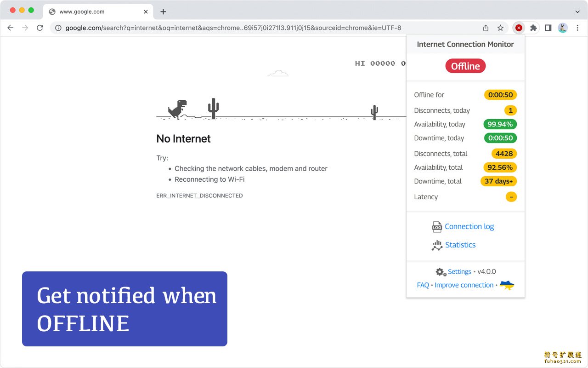Click the 92.56% total availability badge
Image resolution: width=588 pixels, height=368 pixels.
(x=500, y=167)
